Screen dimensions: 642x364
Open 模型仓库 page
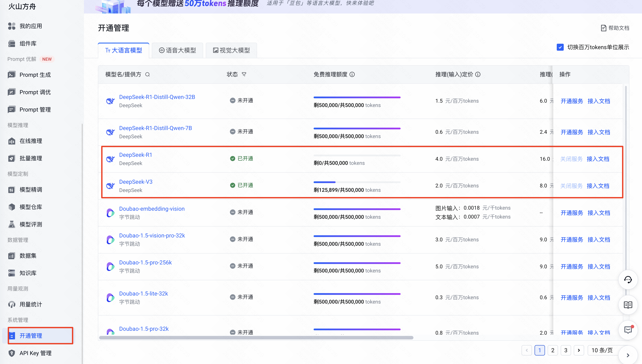[x=31, y=207]
